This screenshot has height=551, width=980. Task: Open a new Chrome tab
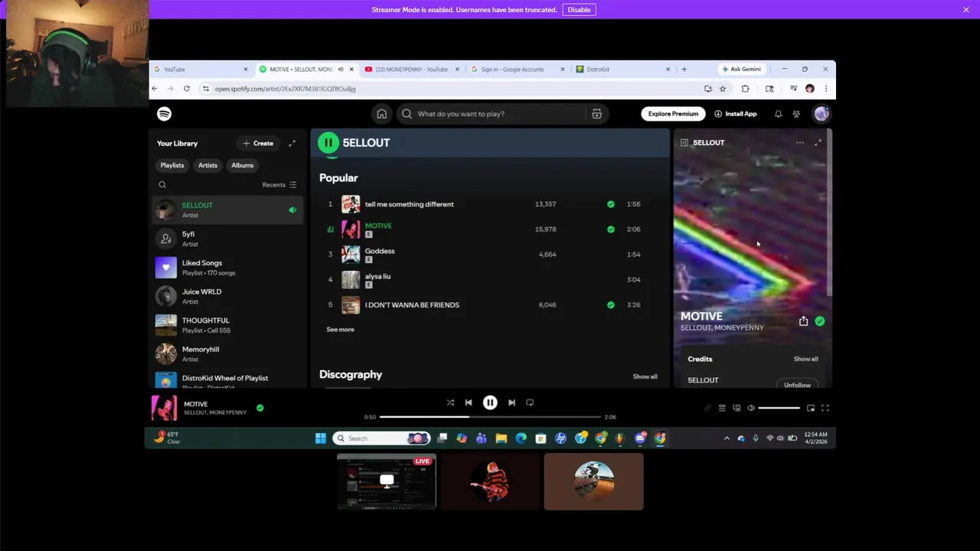click(684, 70)
